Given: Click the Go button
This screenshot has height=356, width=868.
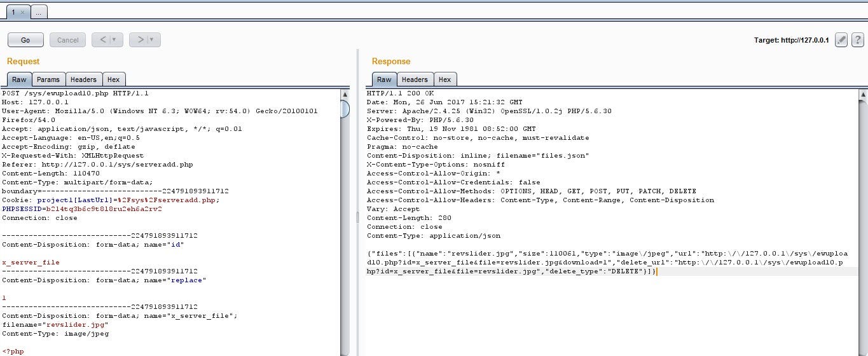Looking at the screenshot, I should pyautogui.click(x=25, y=40).
